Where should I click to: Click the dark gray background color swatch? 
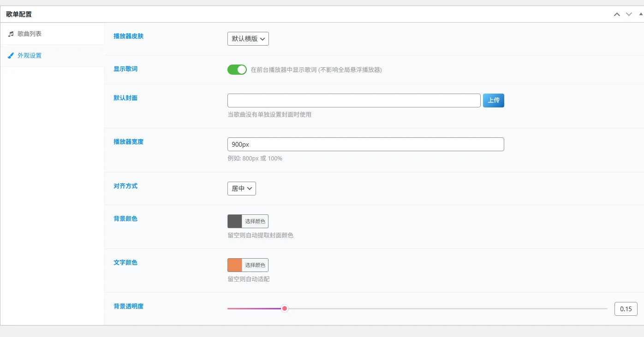[234, 221]
